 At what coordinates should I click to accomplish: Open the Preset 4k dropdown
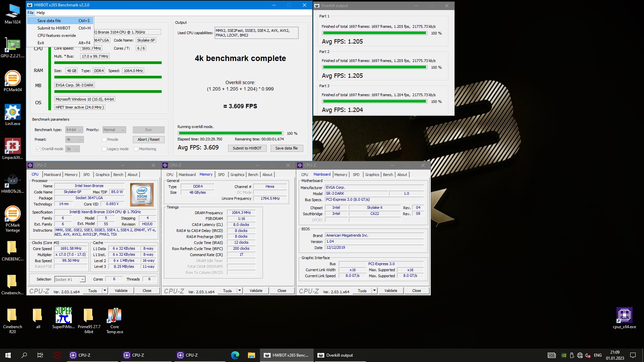click(x=74, y=139)
